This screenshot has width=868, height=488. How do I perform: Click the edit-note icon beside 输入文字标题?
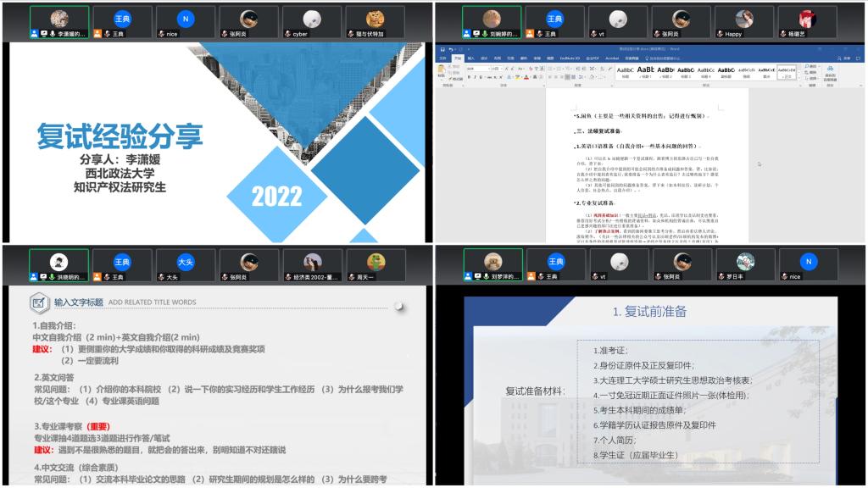(x=39, y=302)
